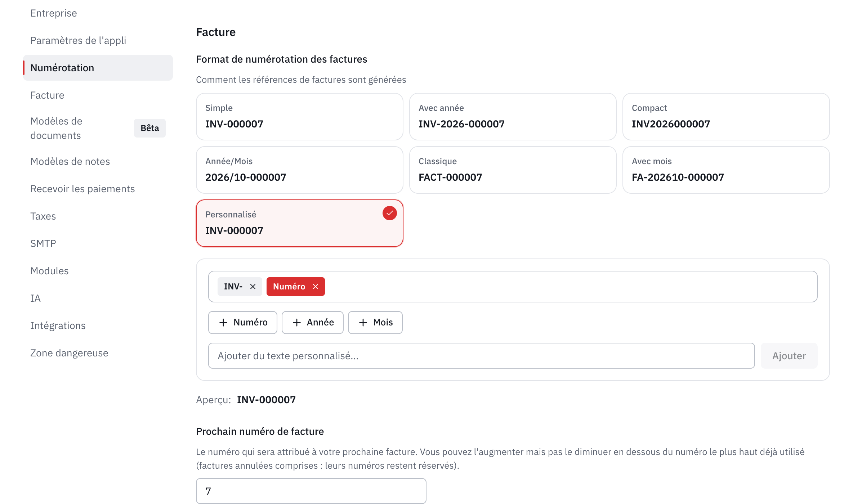Add a Numéro token via the plus button
This screenshot has height=504, width=853.
pos(243,323)
